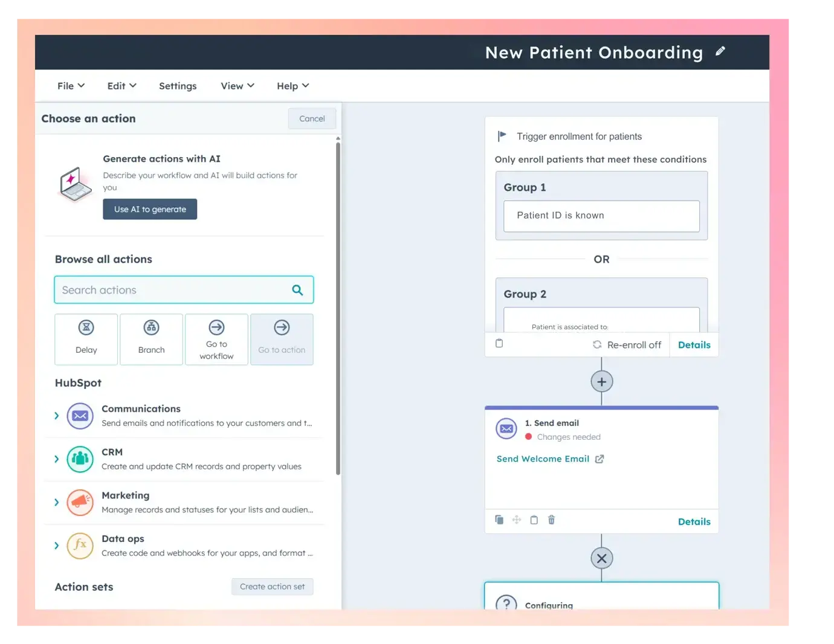Image resolution: width=834 pixels, height=644 pixels.
Task: Expand the Communications actions category
Action: (x=56, y=417)
